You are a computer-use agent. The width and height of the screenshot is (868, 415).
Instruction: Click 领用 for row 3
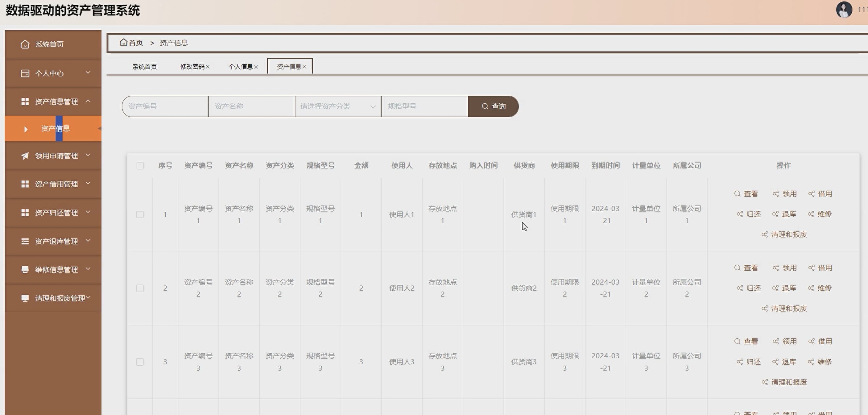[x=785, y=342]
